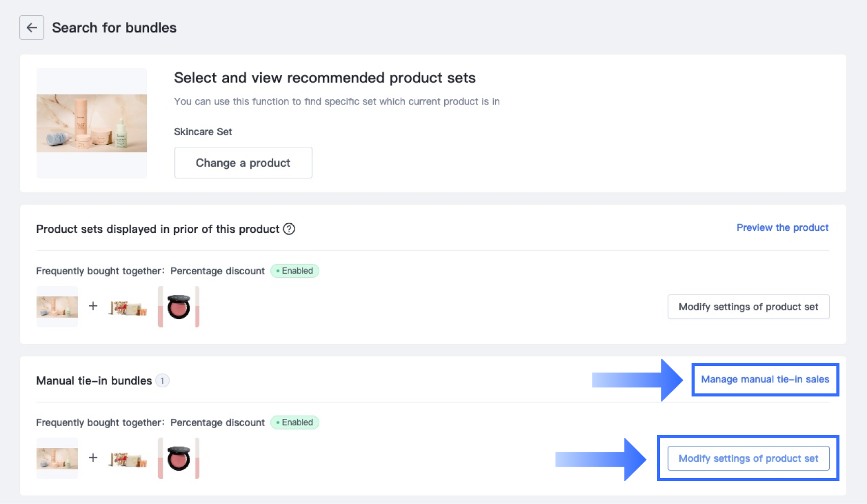
Task: Open the Preview the product link
Action: point(782,228)
